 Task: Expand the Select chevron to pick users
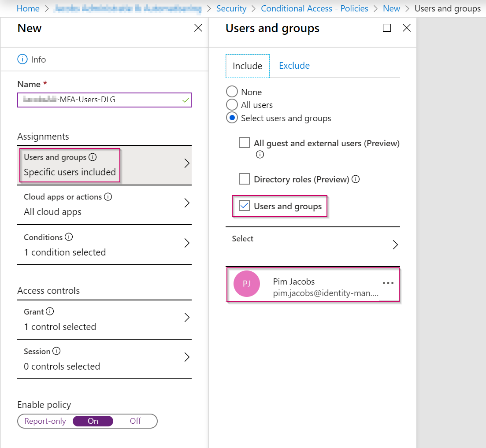tap(395, 244)
